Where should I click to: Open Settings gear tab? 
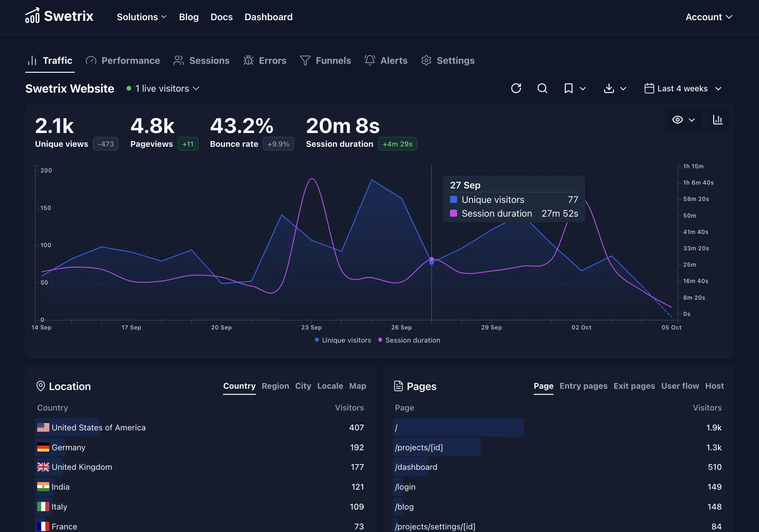click(x=448, y=61)
